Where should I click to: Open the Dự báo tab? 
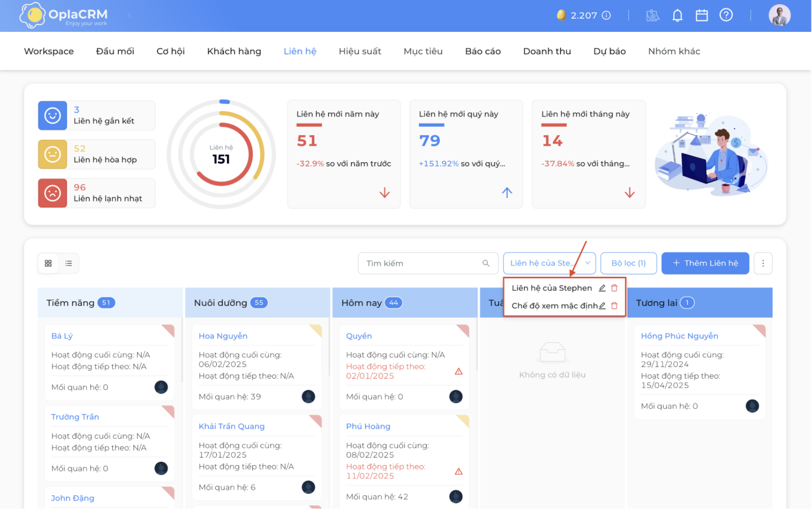(609, 51)
